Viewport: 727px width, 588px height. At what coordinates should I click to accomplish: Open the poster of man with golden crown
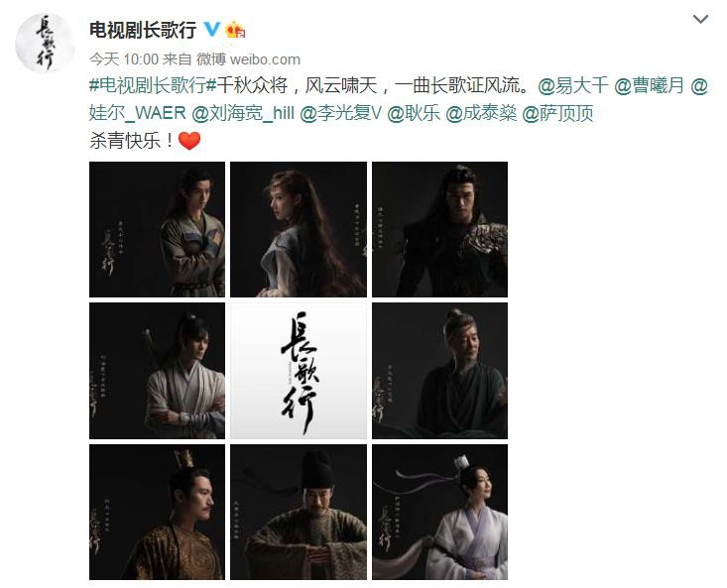(157, 512)
